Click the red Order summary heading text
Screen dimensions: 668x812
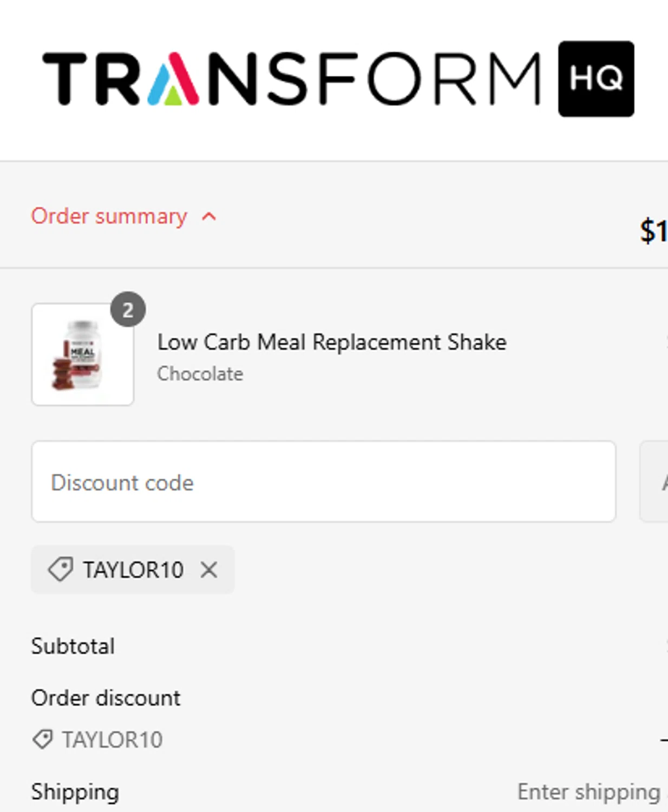109,217
